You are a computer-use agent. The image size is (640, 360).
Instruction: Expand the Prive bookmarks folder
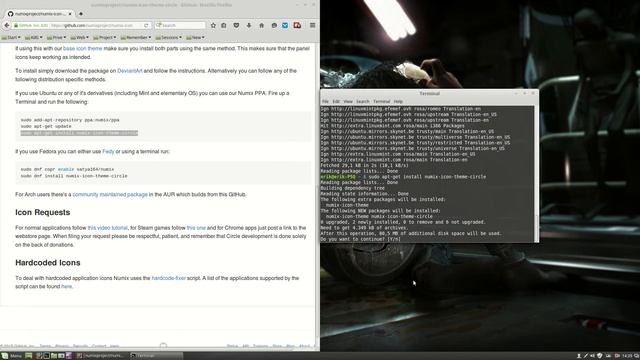(x=56, y=38)
